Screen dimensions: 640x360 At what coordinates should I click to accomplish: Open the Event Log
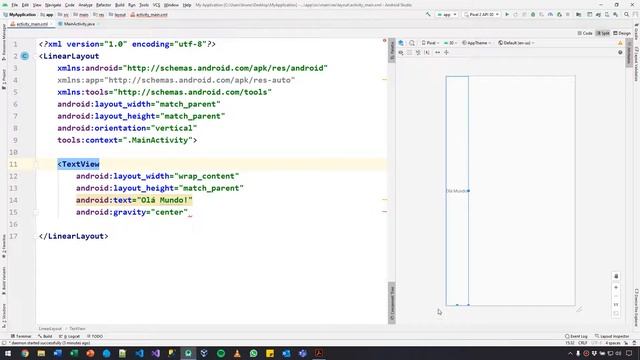click(x=576, y=336)
